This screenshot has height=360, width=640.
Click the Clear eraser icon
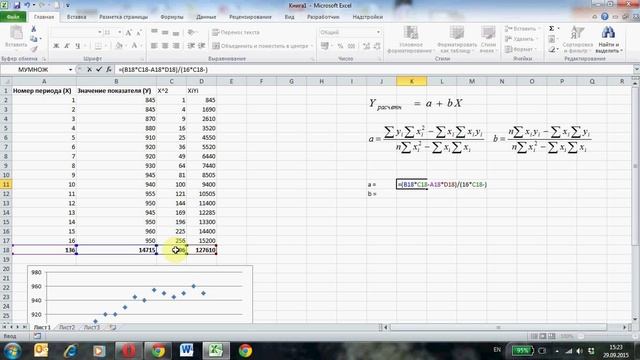pyautogui.click(x=552, y=49)
